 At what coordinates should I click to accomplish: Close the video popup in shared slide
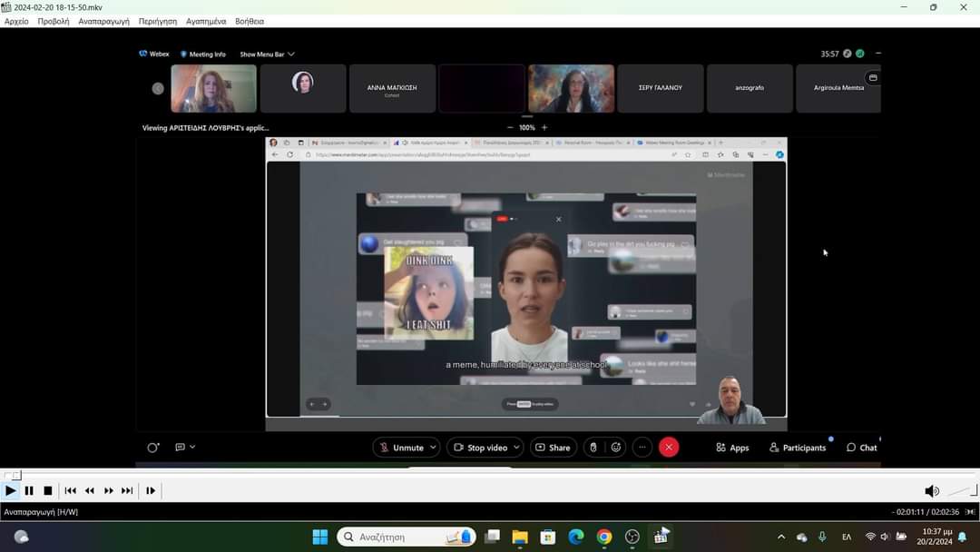[x=559, y=220]
